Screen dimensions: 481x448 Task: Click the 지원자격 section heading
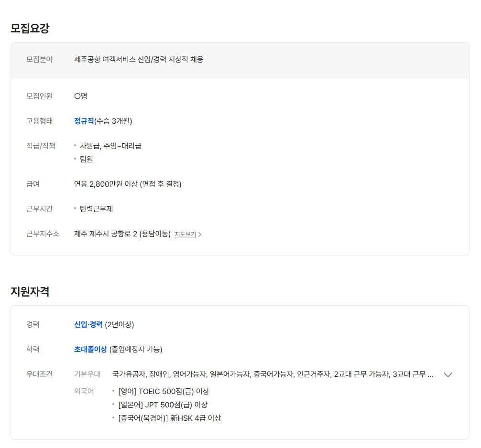click(x=30, y=291)
